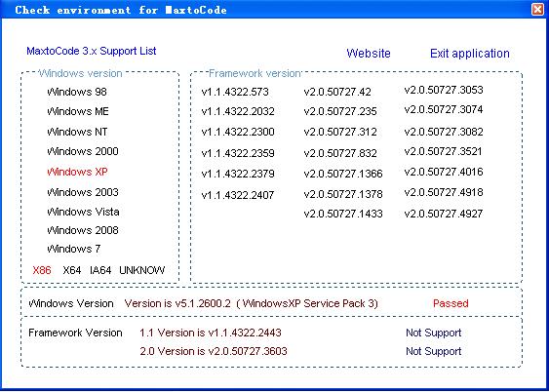Viewport: 549px width, 392px height.
Task: Click the X86 architecture label
Action: (42, 270)
